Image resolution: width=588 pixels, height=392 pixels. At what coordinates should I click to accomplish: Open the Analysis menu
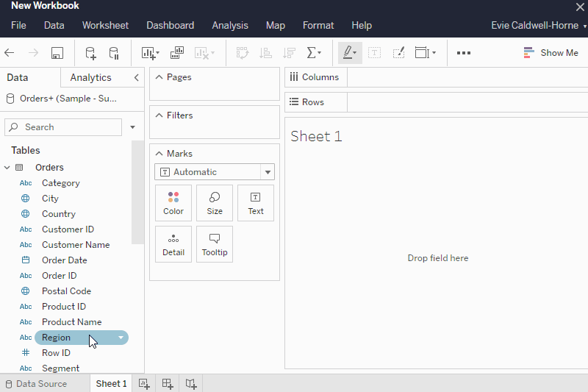pos(230,26)
